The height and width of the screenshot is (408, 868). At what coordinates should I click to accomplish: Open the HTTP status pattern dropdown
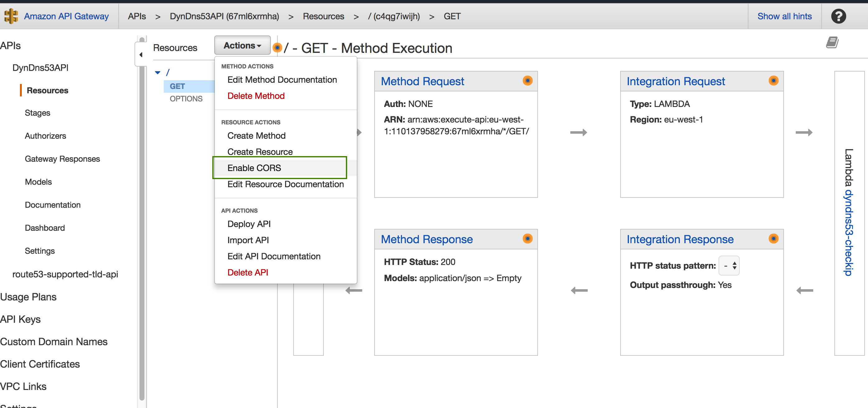(x=729, y=266)
